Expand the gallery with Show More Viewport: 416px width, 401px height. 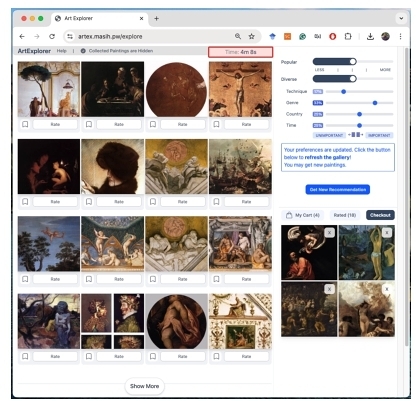click(x=144, y=386)
